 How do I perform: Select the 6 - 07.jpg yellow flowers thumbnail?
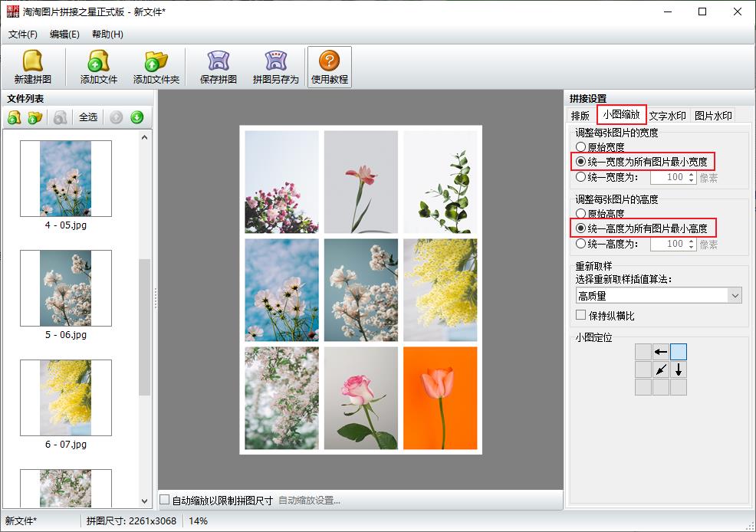click(x=66, y=398)
